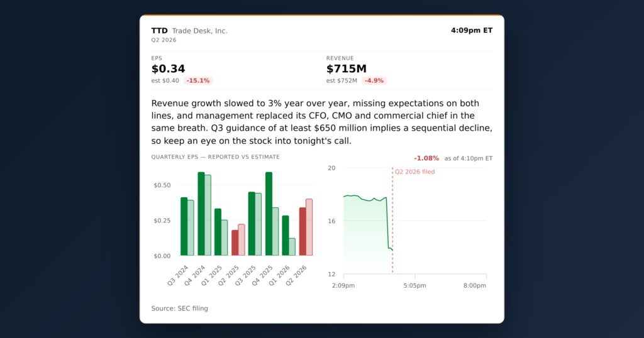
Task: Click the 16 price axis label
Action: (331, 221)
